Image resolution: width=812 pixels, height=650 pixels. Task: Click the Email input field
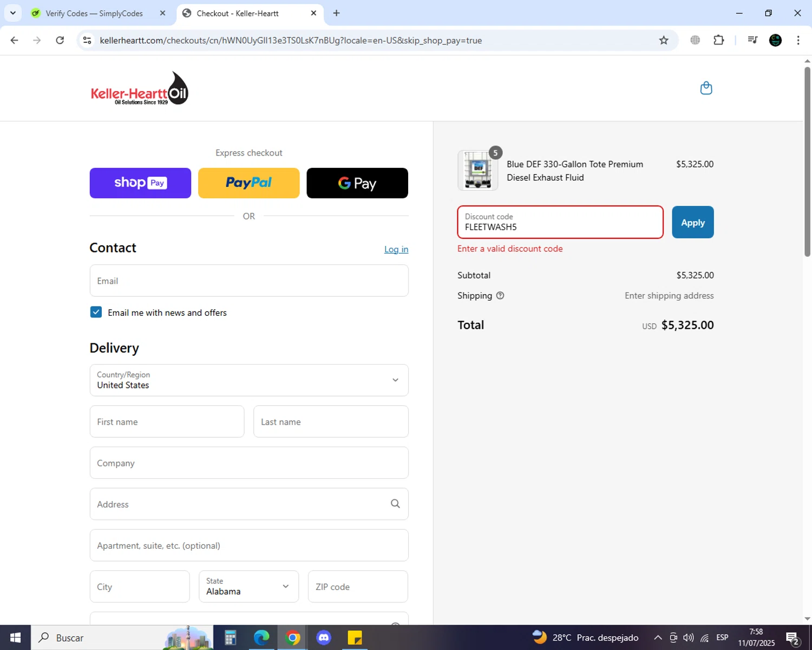click(249, 281)
